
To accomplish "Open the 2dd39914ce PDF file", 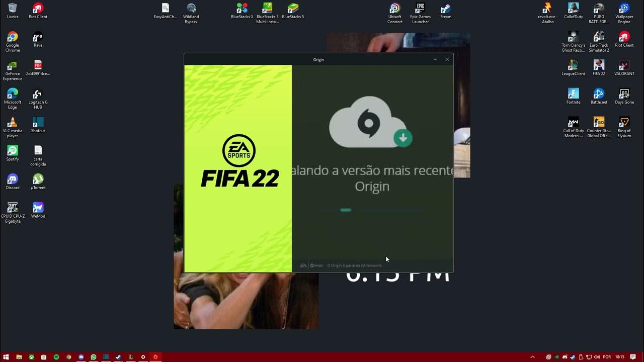I will [x=38, y=68].
